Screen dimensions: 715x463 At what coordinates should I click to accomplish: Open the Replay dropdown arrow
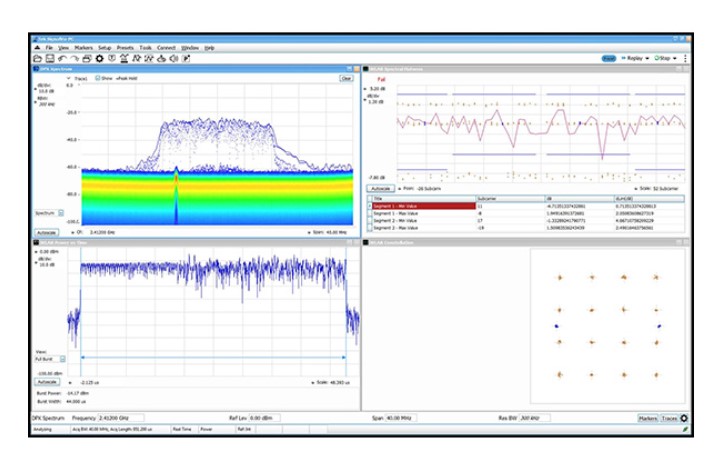648,58
